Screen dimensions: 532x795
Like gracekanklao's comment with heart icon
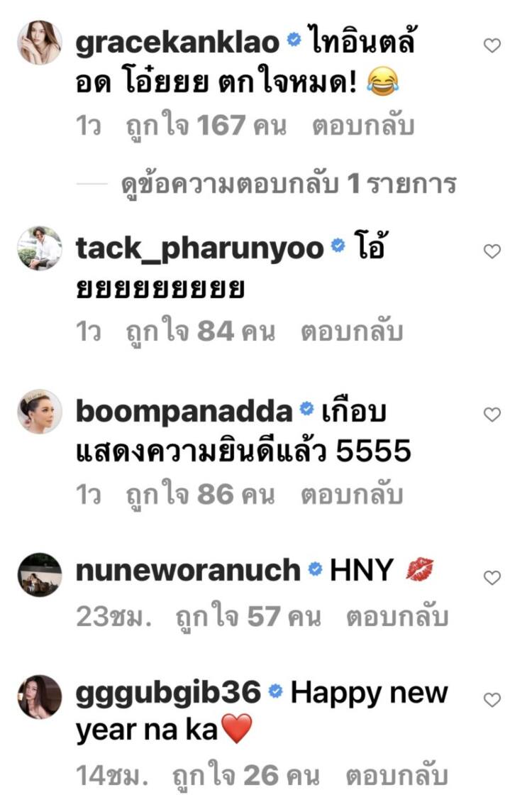(492, 45)
